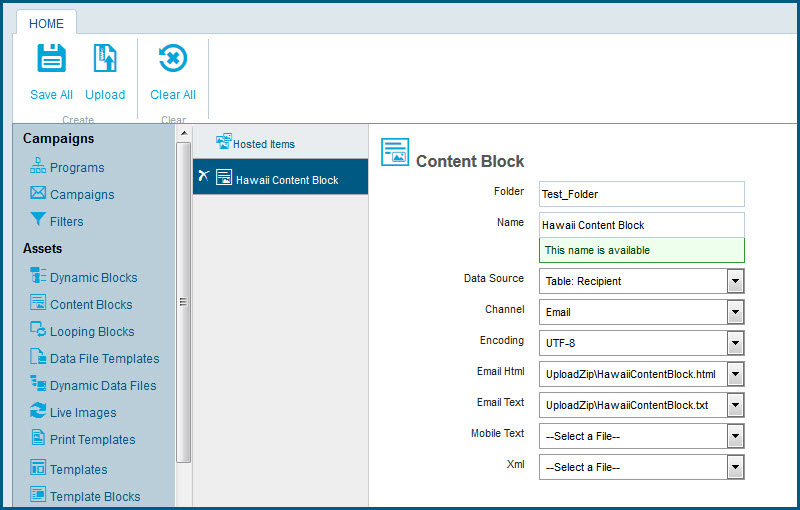Click the Upload file icon
This screenshot has height=510, width=800.
pos(105,59)
